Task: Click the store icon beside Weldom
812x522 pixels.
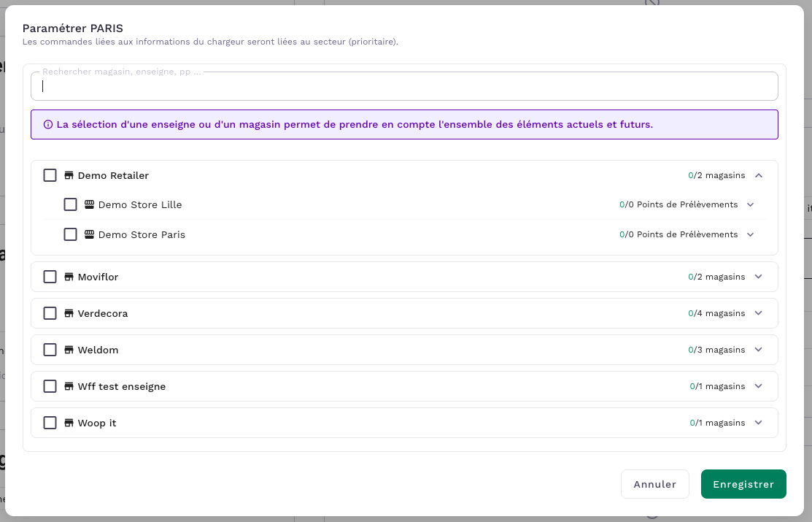Action: pyautogui.click(x=69, y=350)
